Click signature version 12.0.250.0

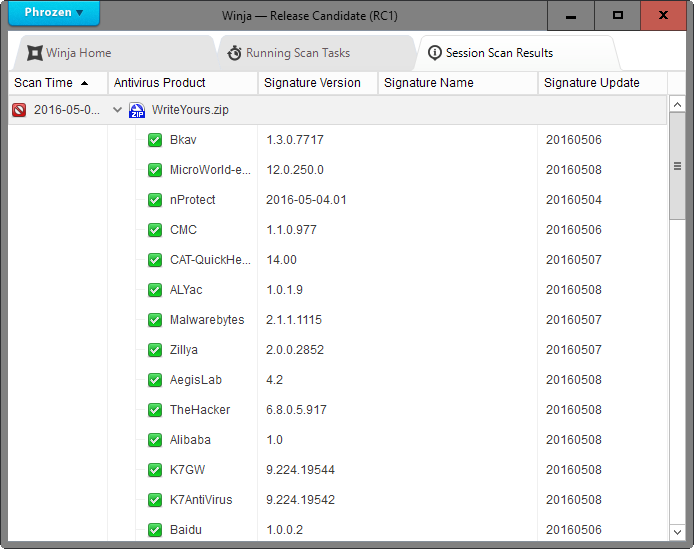(x=295, y=170)
